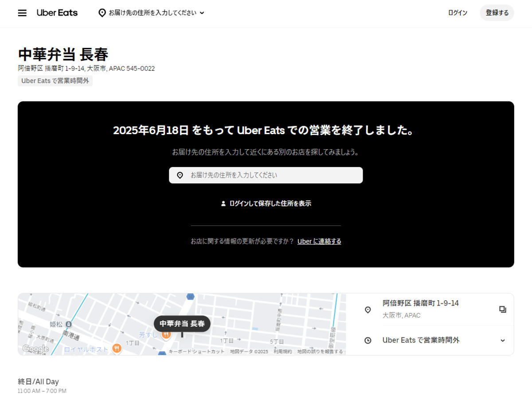
Task: Open the hamburger navigation menu
Action: coord(22,13)
